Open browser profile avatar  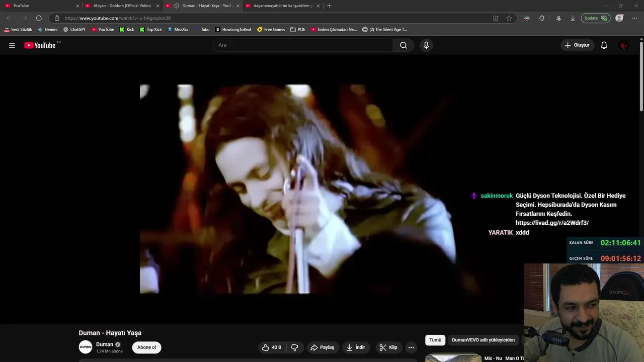619,18
